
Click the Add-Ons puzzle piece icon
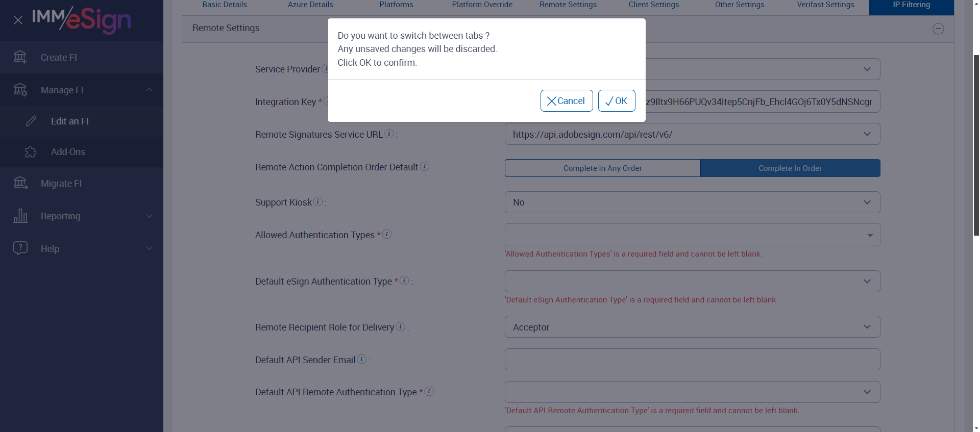31,152
